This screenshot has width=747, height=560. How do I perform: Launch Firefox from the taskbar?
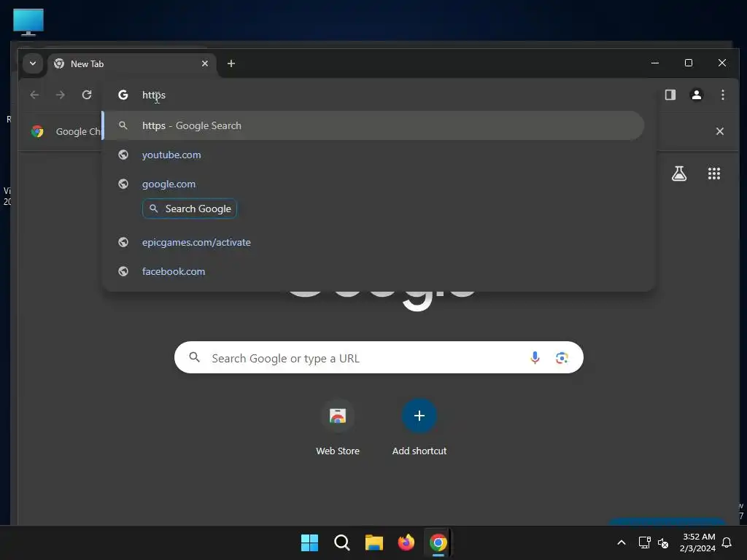(x=406, y=542)
